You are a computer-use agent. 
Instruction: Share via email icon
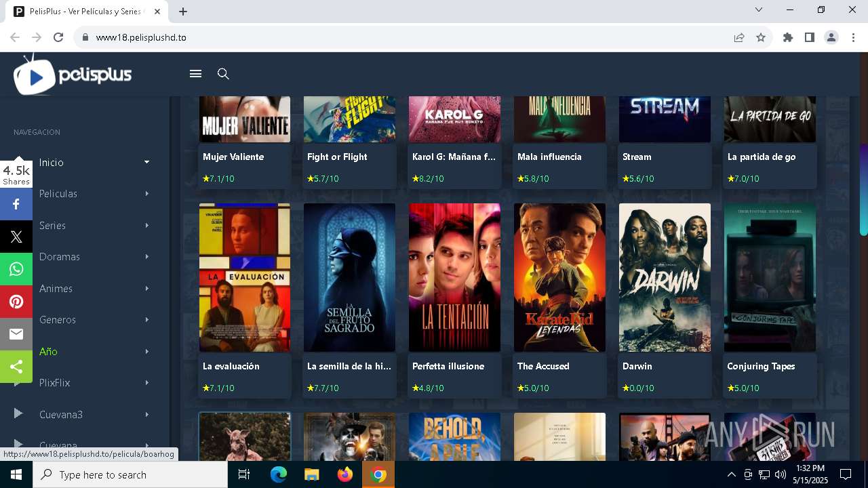pos(16,334)
